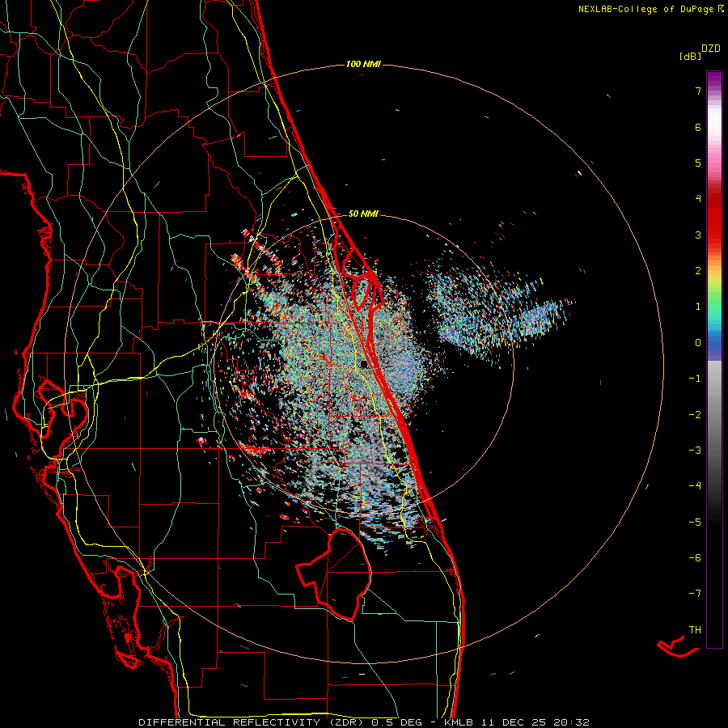Select the positive 2 value on dB scale
This screenshot has height=728, width=728.
(x=698, y=271)
